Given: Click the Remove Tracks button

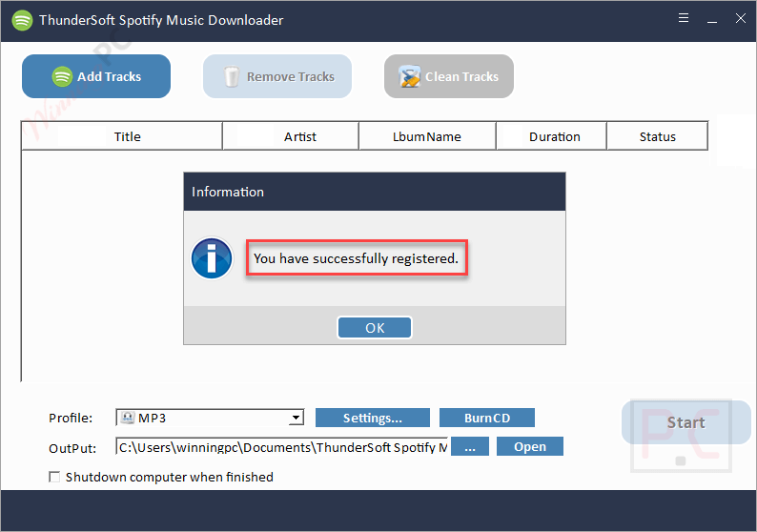Looking at the screenshot, I should click(x=277, y=76).
